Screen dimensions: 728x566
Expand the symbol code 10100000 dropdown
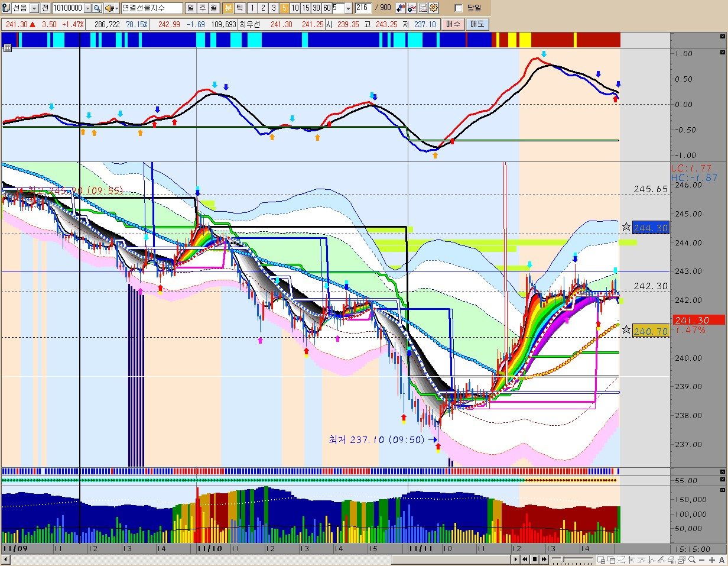[88, 8]
